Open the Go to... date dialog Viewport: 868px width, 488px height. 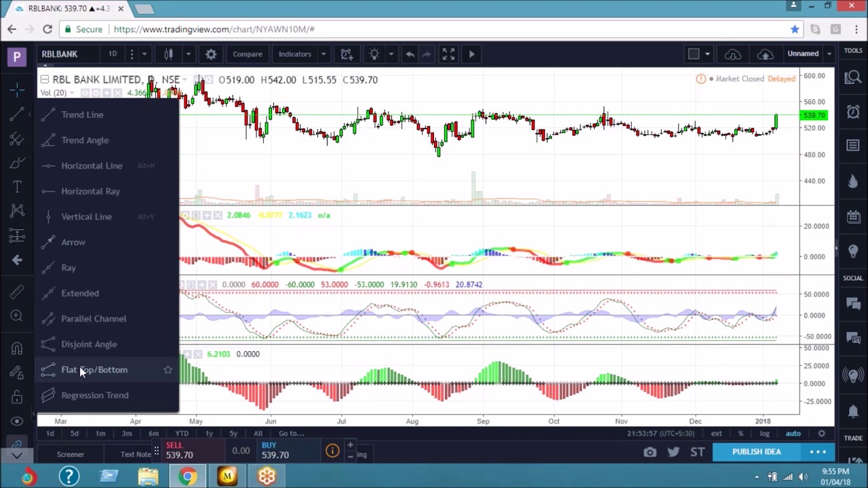click(291, 434)
